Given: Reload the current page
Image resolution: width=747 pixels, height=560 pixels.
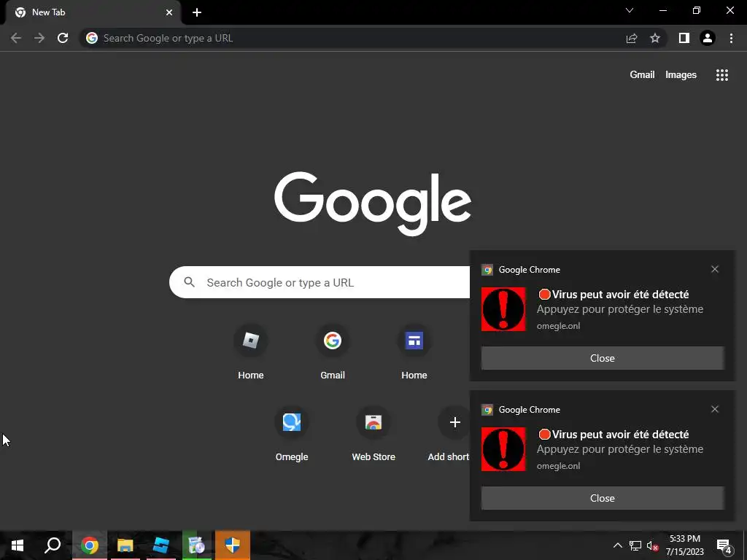Looking at the screenshot, I should [63, 38].
